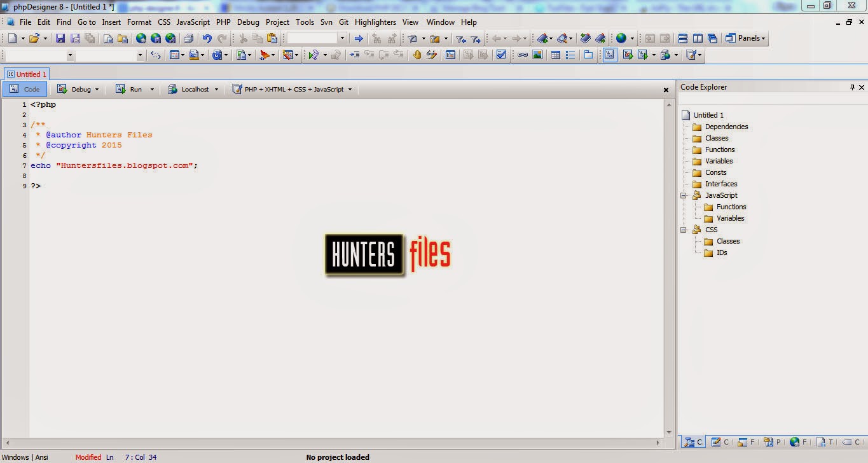Click the Insert hyperlink chain icon

pos(522,55)
